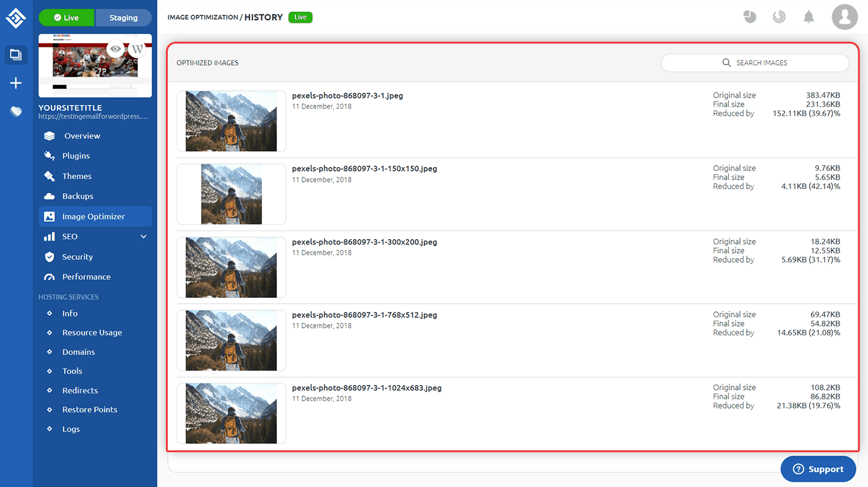Click the YOURSITETITLE site name
Viewport: 868px width, 487px height.
pos(70,108)
